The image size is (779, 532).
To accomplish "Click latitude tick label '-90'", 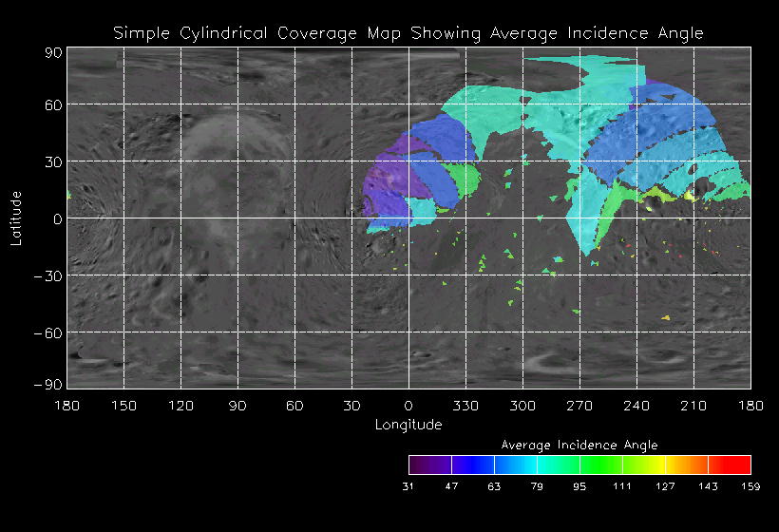I will point(48,385).
